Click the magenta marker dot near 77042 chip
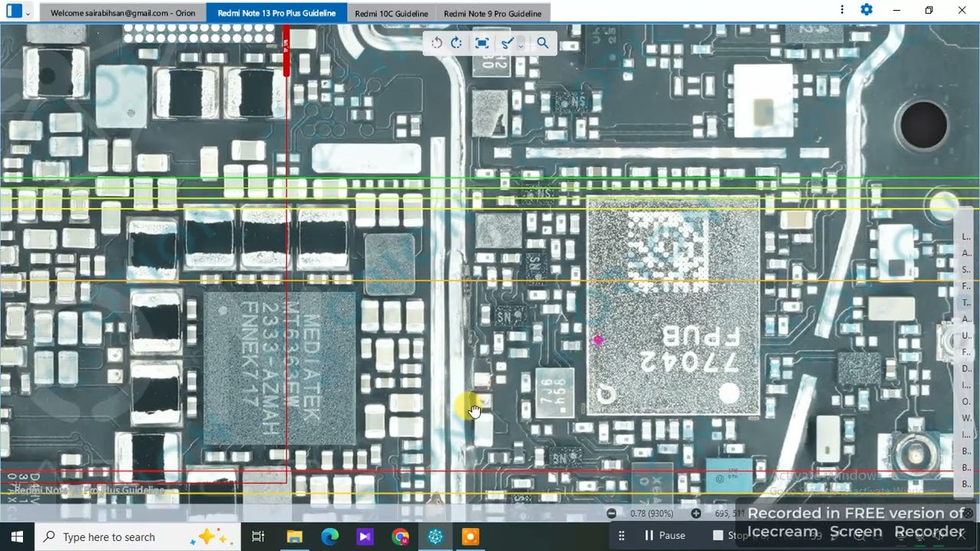 pyautogui.click(x=598, y=339)
